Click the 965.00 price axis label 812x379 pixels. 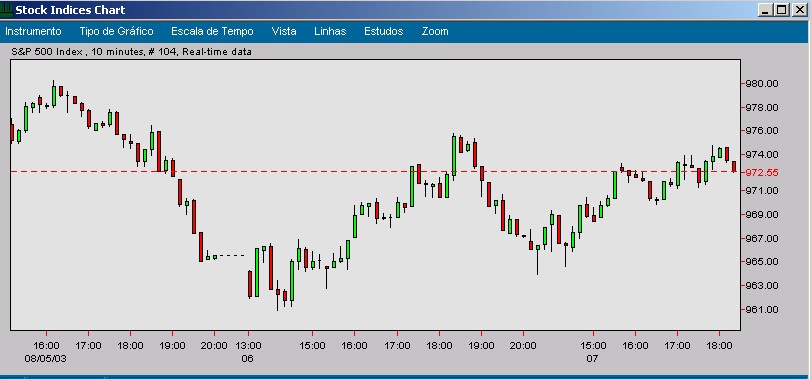tap(762, 261)
